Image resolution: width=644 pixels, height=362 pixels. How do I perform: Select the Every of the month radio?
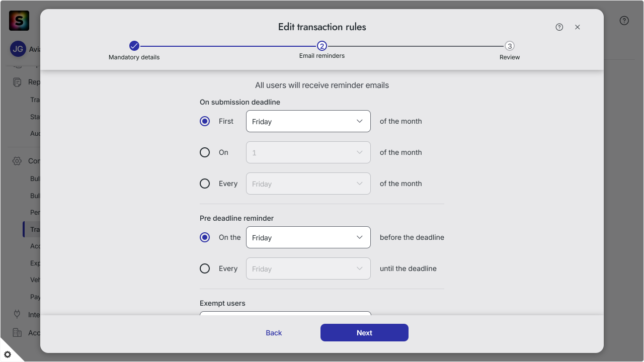click(205, 184)
